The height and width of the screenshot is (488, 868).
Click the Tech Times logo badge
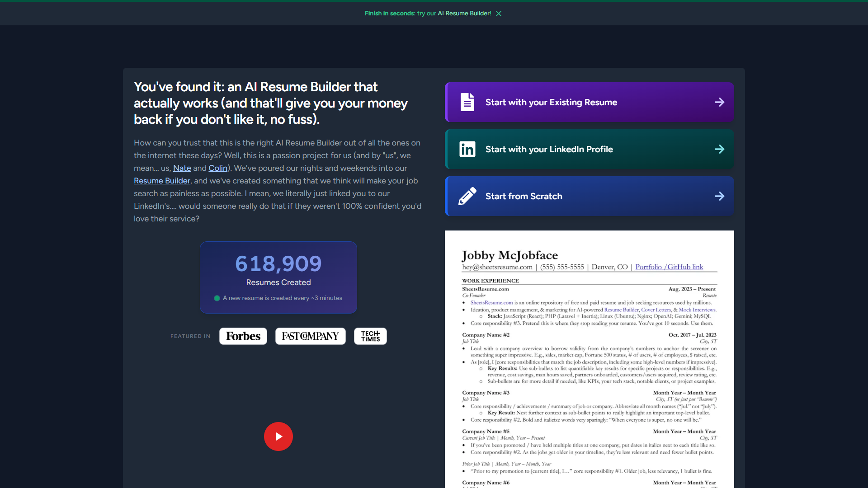[x=371, y=336]
